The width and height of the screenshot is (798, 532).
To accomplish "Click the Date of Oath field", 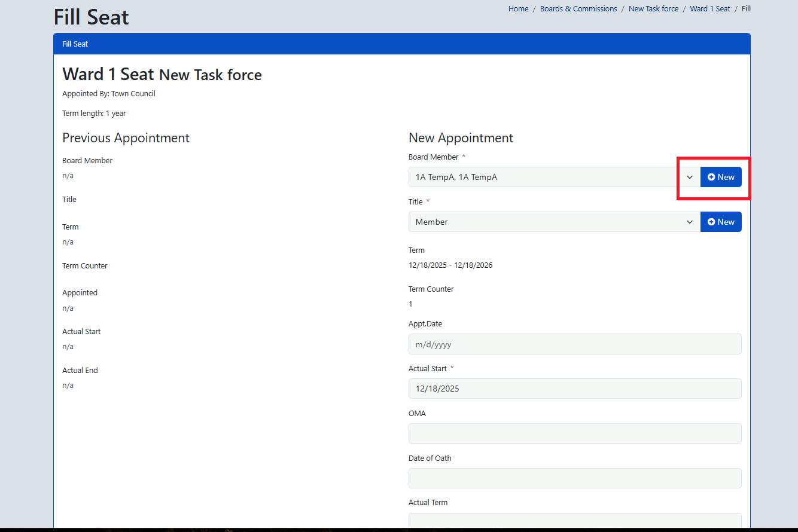I will (x=575, y=478).
